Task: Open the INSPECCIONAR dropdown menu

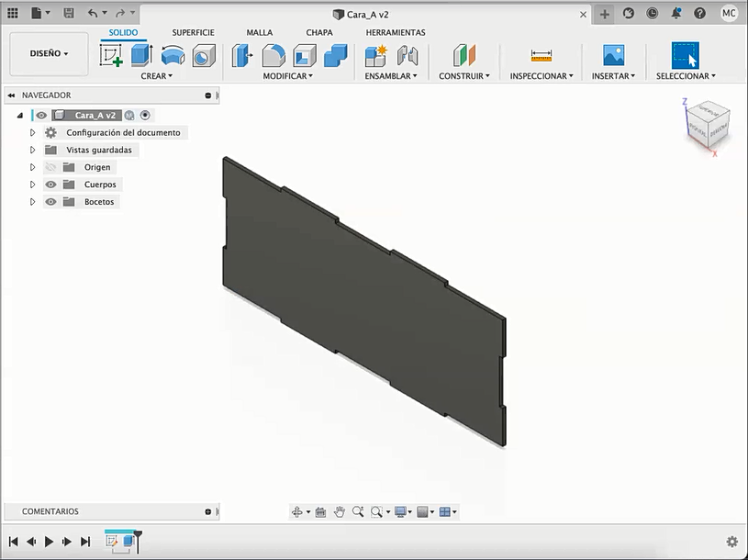Action: click(541, 76)
